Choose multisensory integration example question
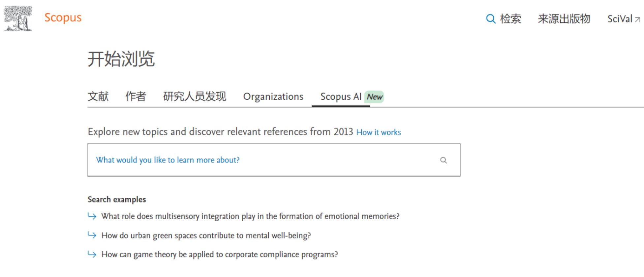 point(250,216)
